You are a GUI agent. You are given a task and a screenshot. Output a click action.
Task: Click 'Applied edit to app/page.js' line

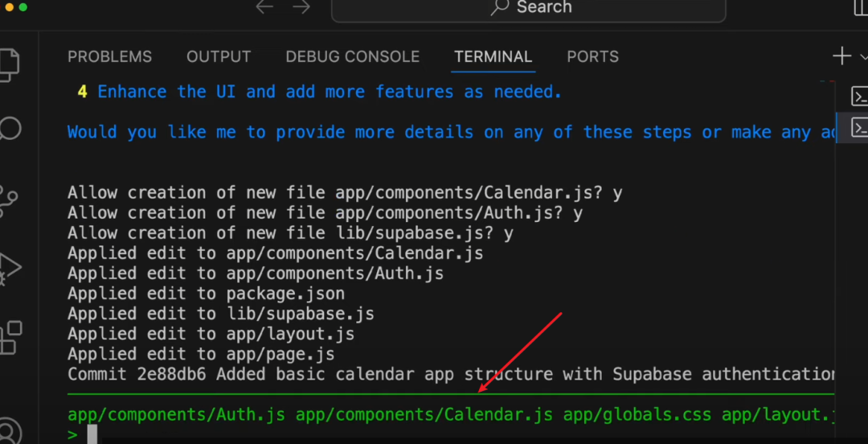click(201, 354)
